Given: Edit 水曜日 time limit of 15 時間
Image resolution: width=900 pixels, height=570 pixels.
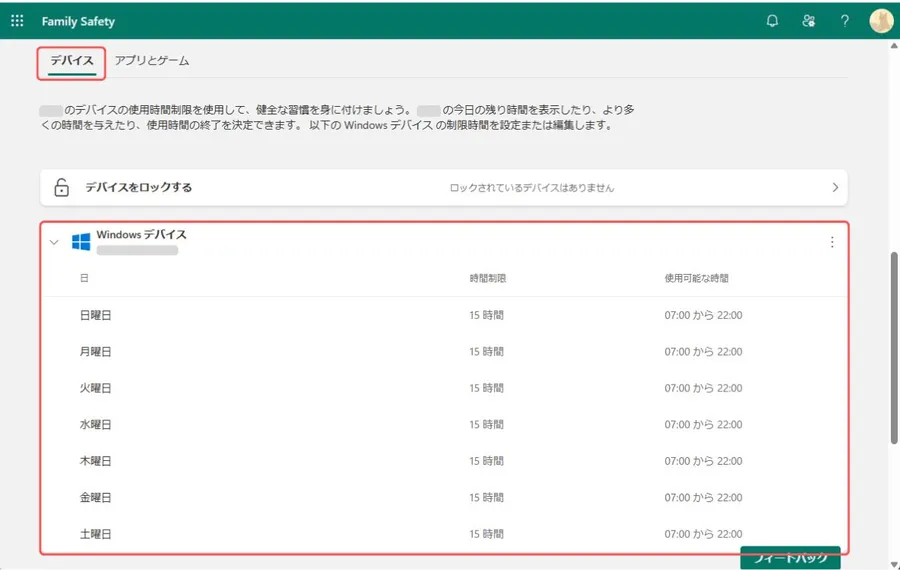Looking at the screenshot, I should coord(486,425).
